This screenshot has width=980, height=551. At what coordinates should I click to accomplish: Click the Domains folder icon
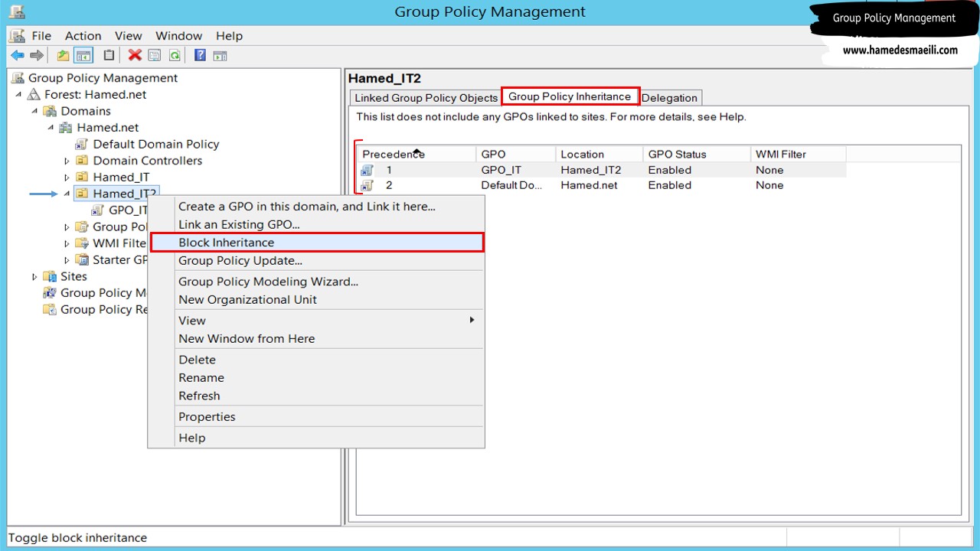(x=51, y=111)
